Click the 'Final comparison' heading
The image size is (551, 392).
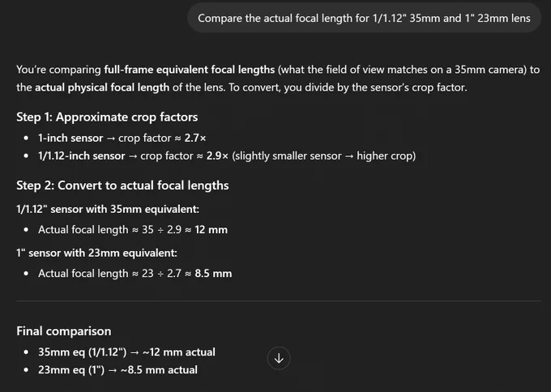pyautogui.click(x=64, y=331)
